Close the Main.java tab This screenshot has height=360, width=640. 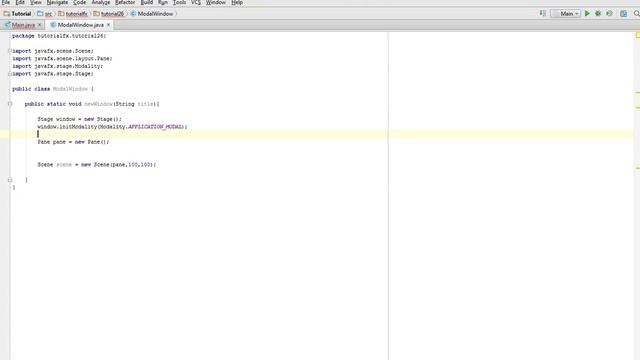[40, 25]
